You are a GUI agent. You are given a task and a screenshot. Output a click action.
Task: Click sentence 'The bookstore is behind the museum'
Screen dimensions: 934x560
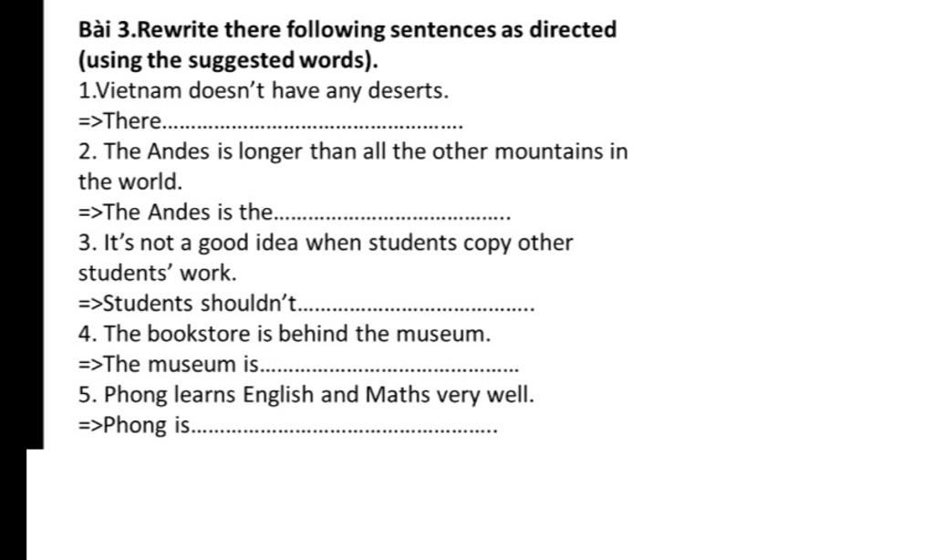(285, 334)
